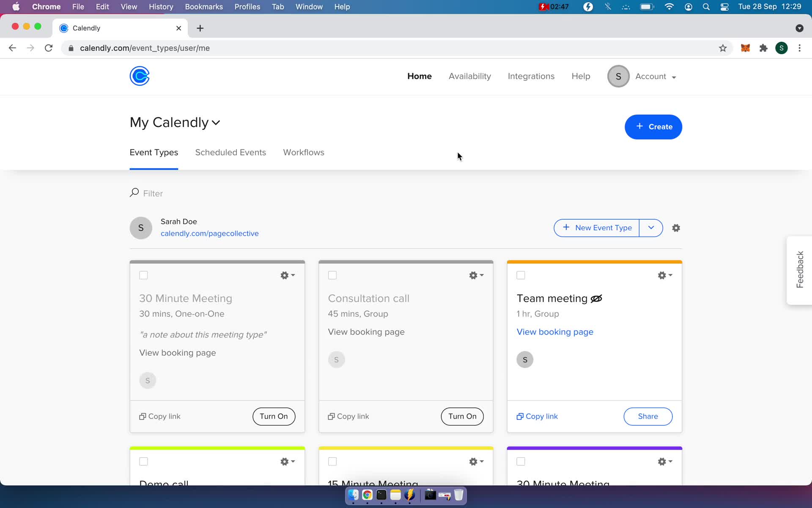Toggle the checkbox on 30 Minute Meeting card

coord(143,274)
